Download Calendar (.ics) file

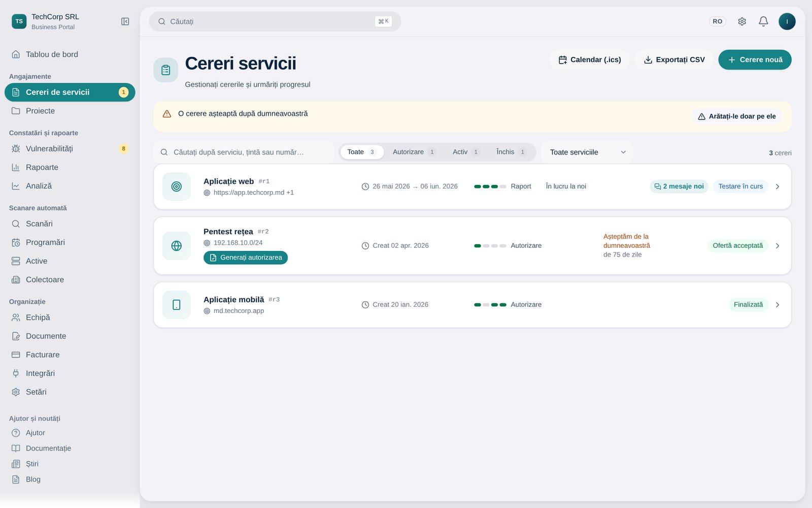590,59
